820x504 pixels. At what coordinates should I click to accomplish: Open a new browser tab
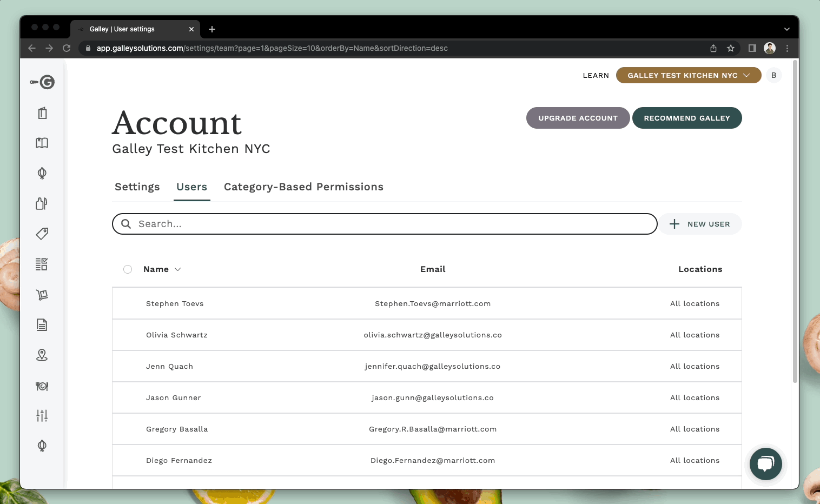(212, 29)
